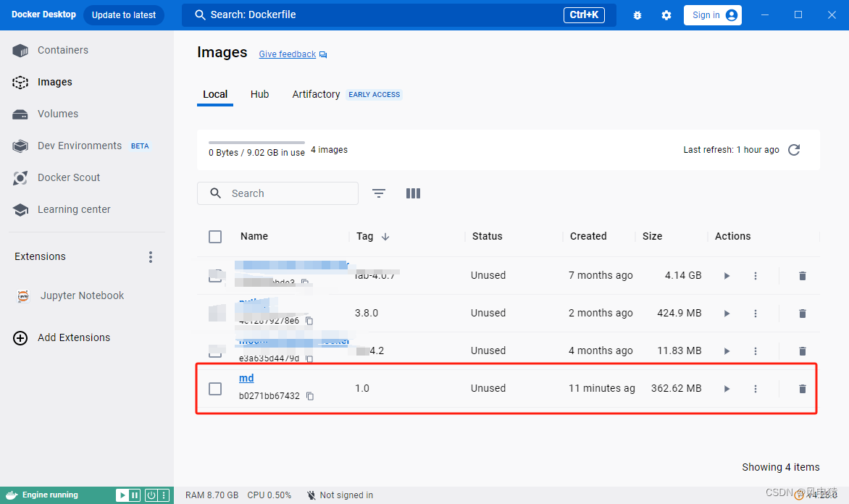Open the Volumes section

coord(57,114)
